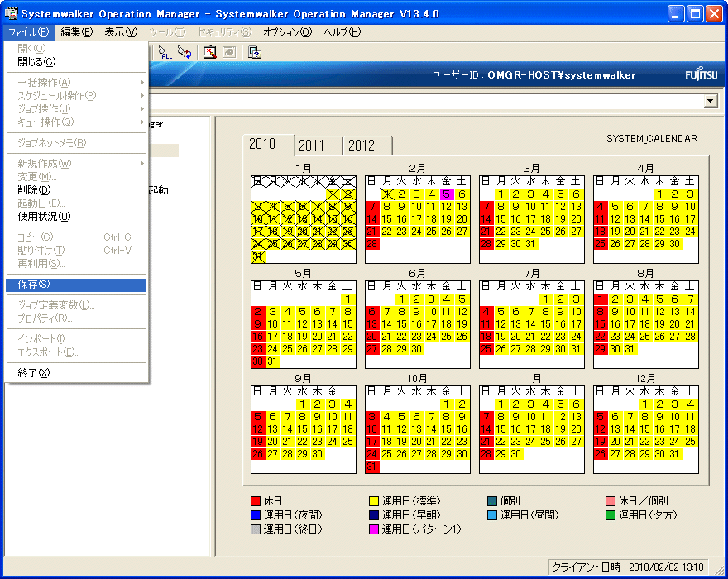Click the 9月 month heading
The width and height of the screenshot is (728, 579).
[303, 379]
